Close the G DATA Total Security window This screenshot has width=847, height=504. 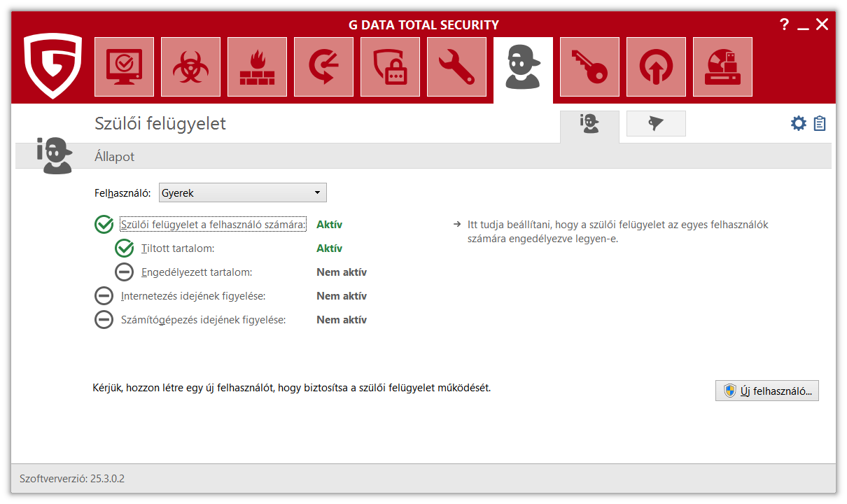pyautogui.click(x=822, y=24)
